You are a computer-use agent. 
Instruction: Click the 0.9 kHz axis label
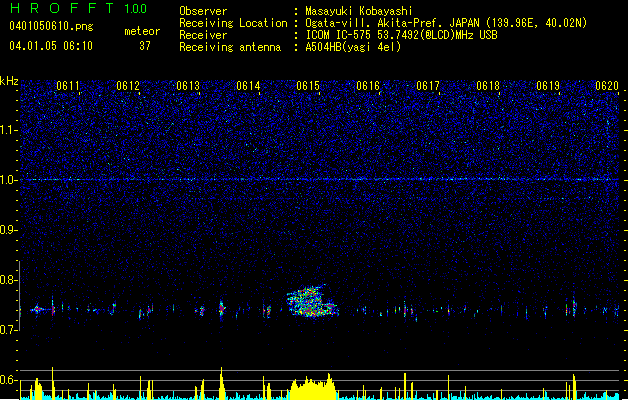pyautogui.click(x=9, y=229)
